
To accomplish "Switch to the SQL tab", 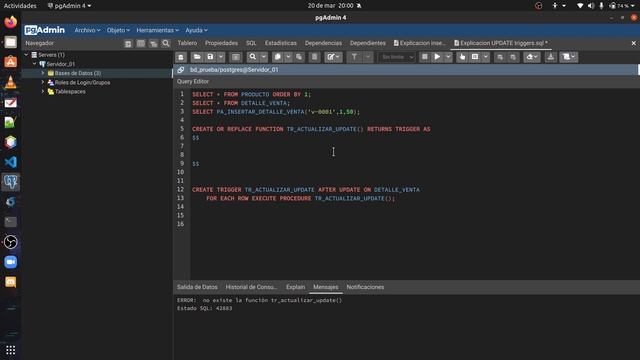I will coord(251,43).
